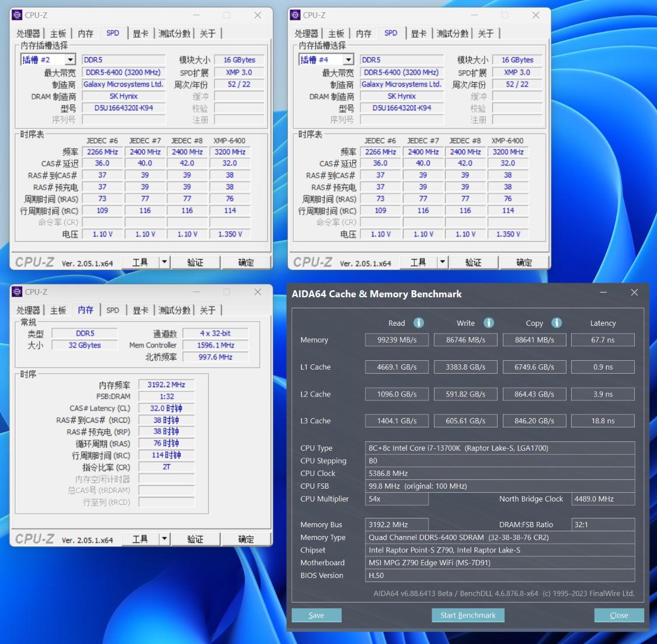The height and width of the screenshot is (644, 657).
Task: Expand the 工具 arrow in slot #2 window
Action: [164, 262]
